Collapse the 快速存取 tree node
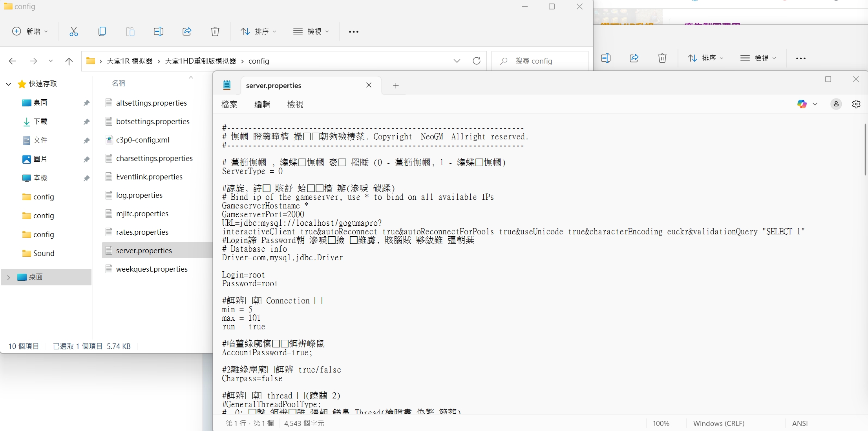 (x=8, y=84)
